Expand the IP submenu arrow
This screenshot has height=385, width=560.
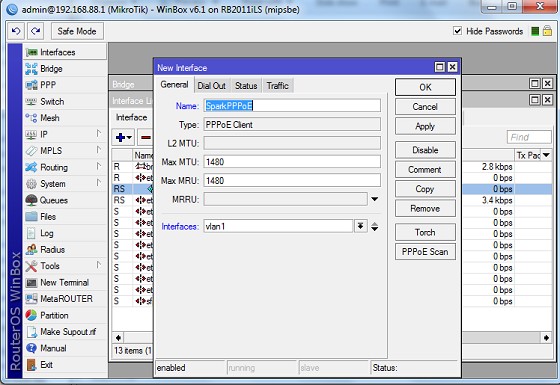point(99,134)
